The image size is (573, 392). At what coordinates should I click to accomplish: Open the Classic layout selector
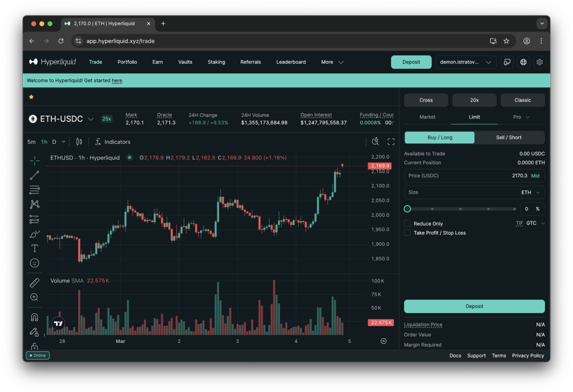point(522,100)
